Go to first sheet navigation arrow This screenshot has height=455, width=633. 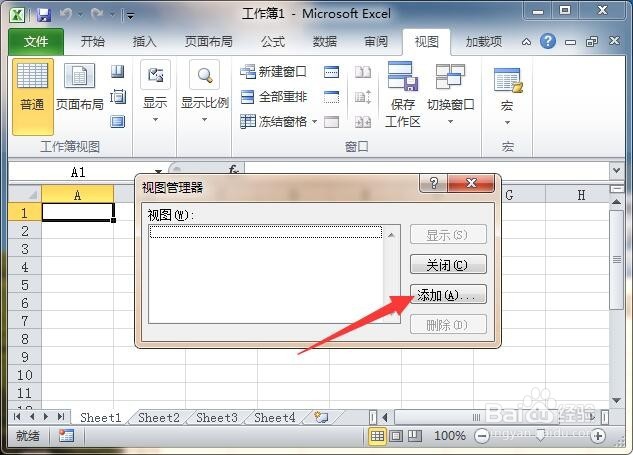[x=17, y=417]
